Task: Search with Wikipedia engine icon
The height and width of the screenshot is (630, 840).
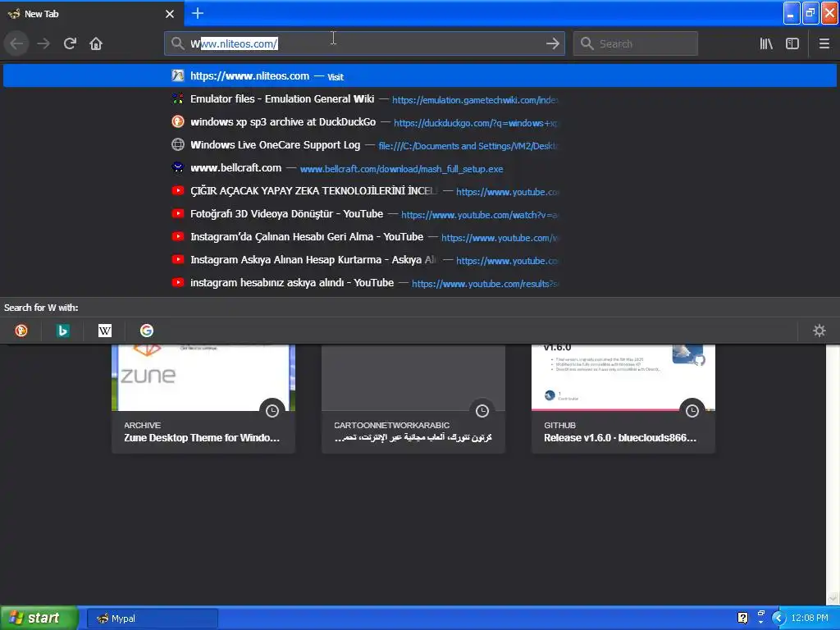Action: coord(105,331)
